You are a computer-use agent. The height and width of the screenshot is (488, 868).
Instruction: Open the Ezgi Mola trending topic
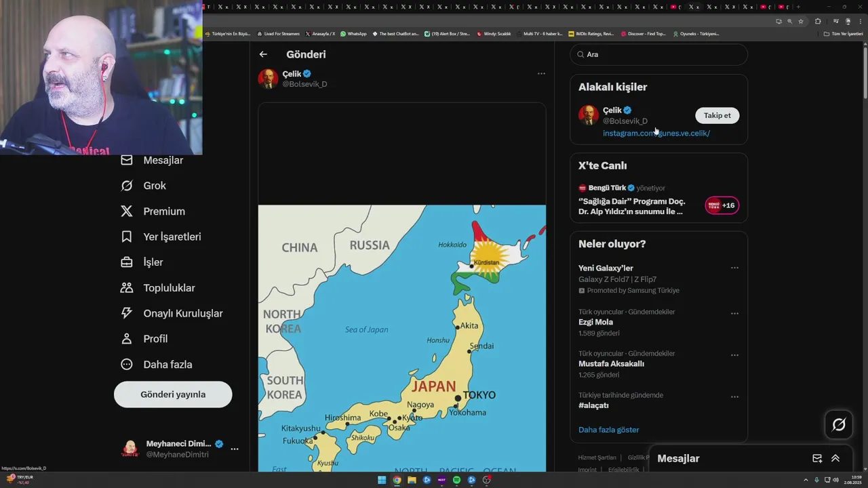coord(595,323)
